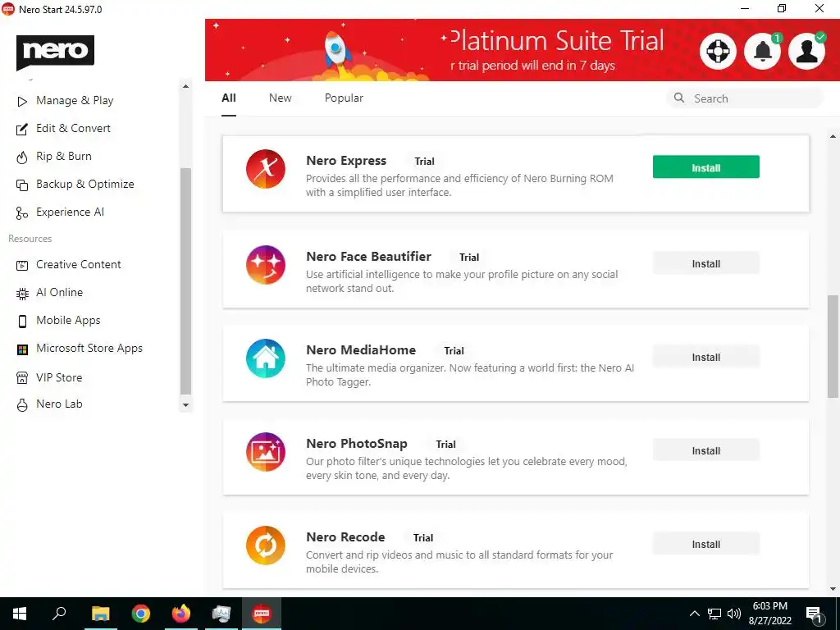Install Nero Face Beautifier

706,263
